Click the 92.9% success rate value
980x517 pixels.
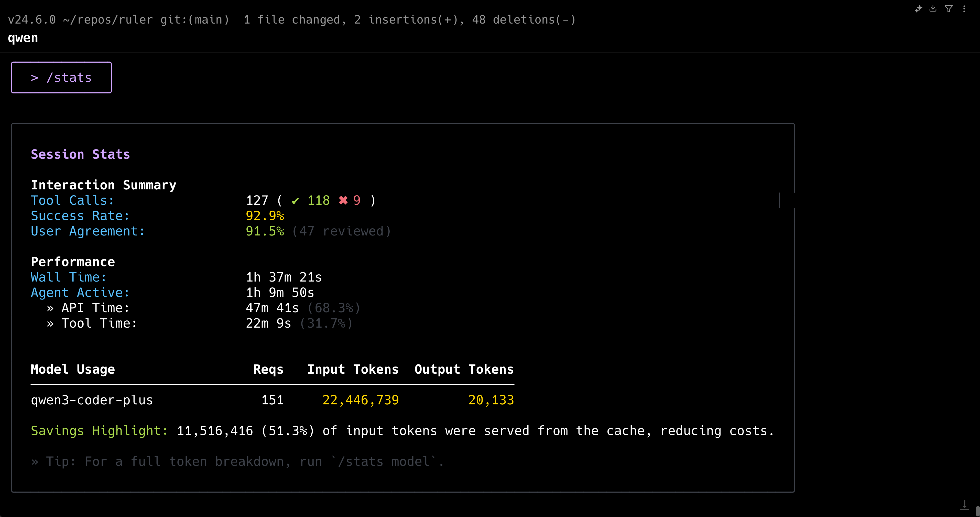(x=265, y=216)
